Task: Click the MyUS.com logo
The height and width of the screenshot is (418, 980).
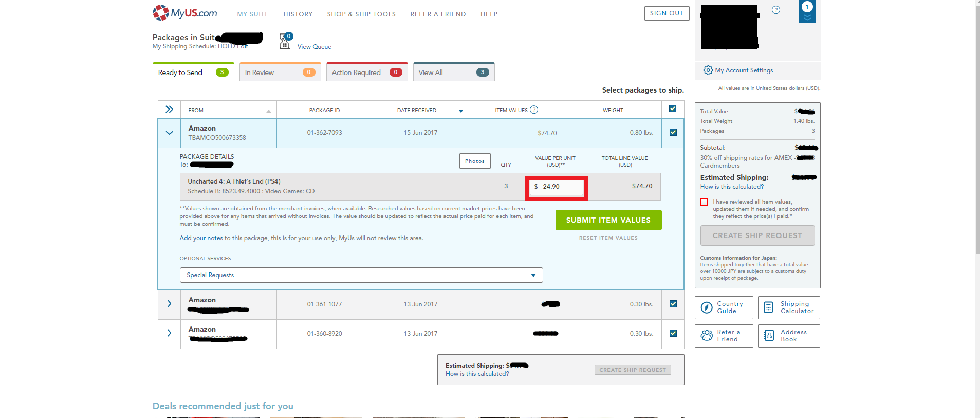Action: point(184,13)
